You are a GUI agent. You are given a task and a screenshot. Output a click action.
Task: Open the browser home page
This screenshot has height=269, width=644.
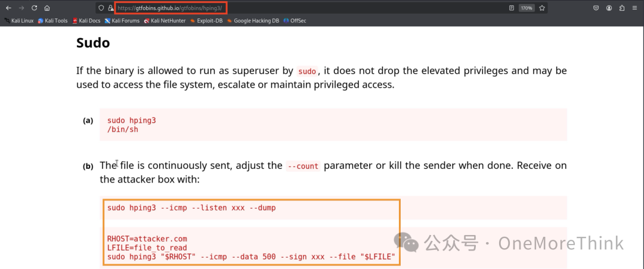(x=47, y=8)
